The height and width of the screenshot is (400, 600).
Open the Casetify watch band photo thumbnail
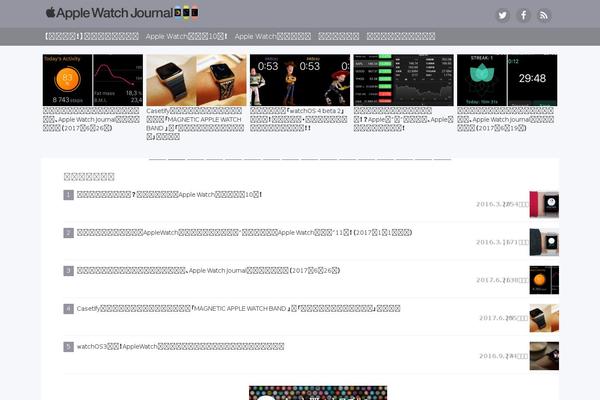click(x=196, y=80)
